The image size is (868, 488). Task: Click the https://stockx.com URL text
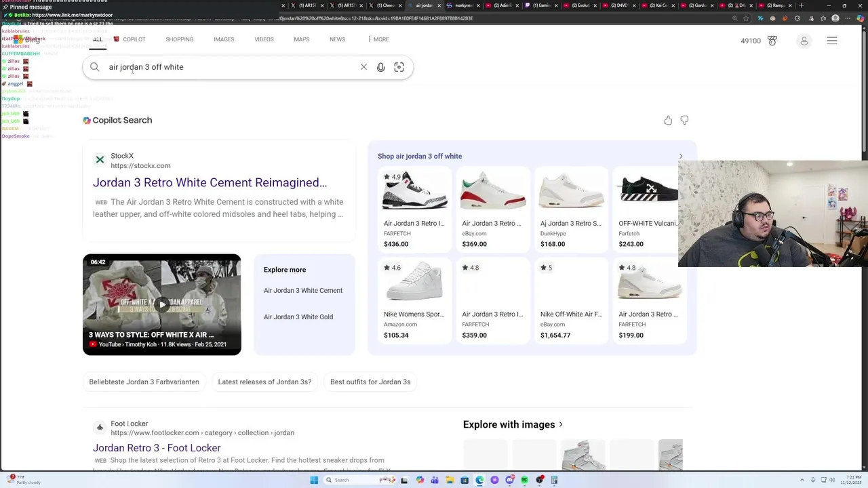click(x=140, y=165)
